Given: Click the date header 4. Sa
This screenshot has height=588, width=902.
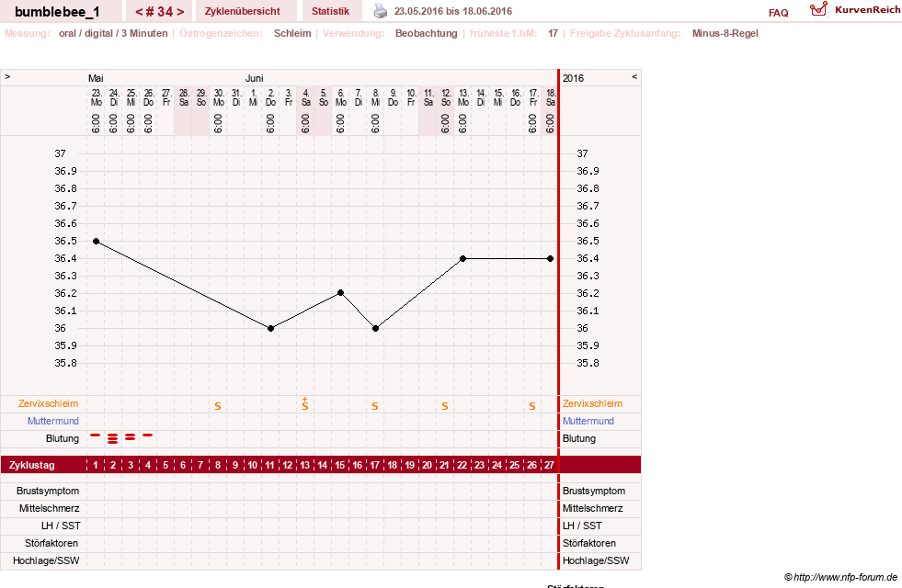Looking at the screenshot, I should [x=305, y=97].
